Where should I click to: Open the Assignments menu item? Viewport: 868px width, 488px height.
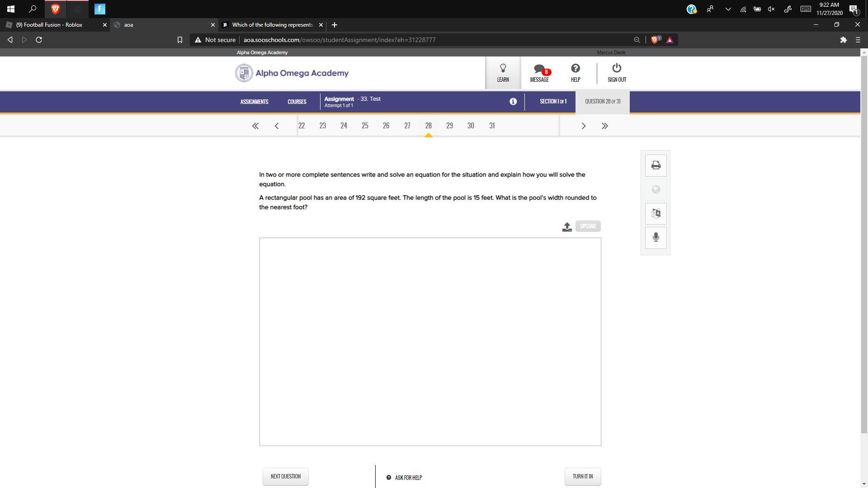point(254,102)
